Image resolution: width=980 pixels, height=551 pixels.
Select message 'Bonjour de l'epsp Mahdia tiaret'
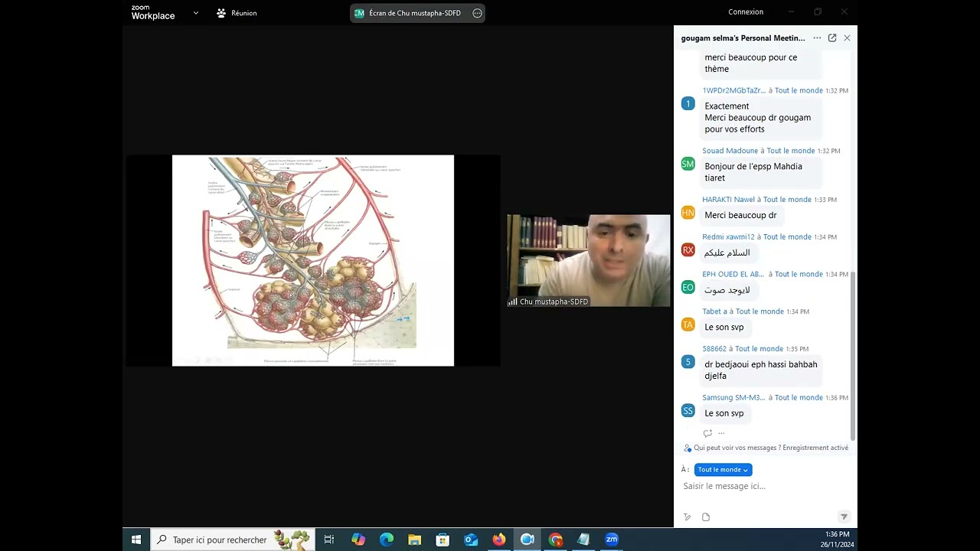760,172
